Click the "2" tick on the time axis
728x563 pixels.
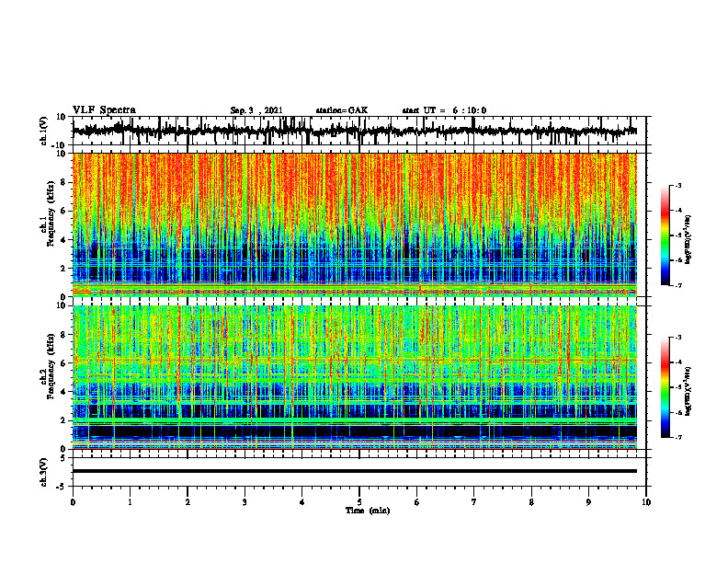(188, 502)
